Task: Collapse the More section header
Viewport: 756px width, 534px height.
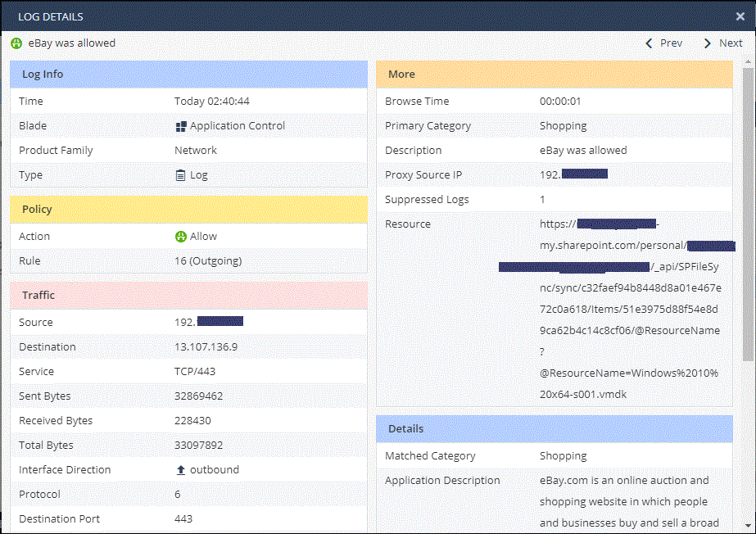Action: 555,75
